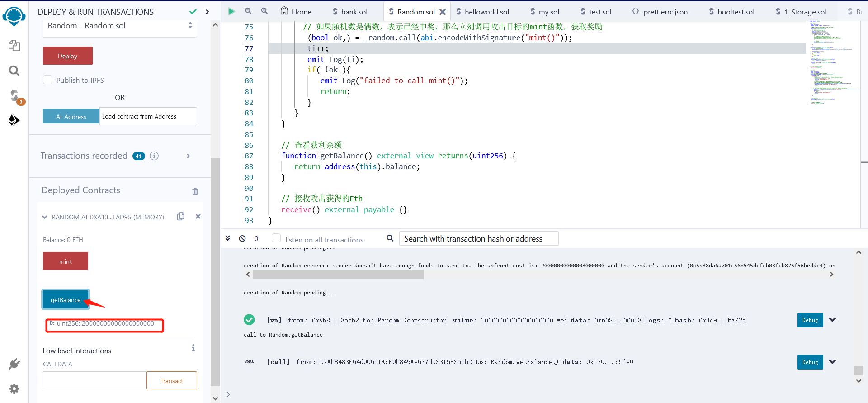This screenshot has height=403, width=868.
Task: Click line number 87 in editor gutter
Action: [249, 156]
